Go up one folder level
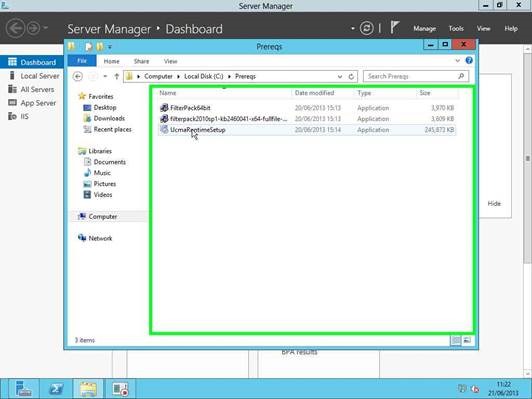 click(x=116, y=76)
